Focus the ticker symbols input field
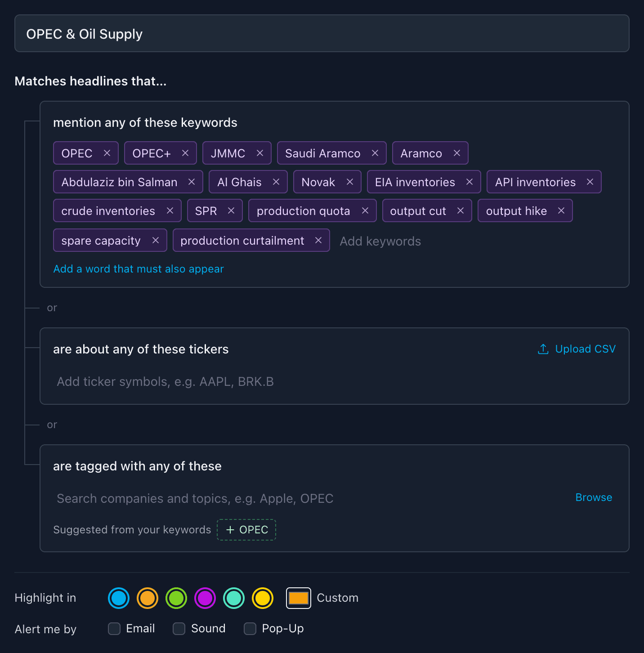This screenshot has height=653, width=644. [x=335, y=381]
